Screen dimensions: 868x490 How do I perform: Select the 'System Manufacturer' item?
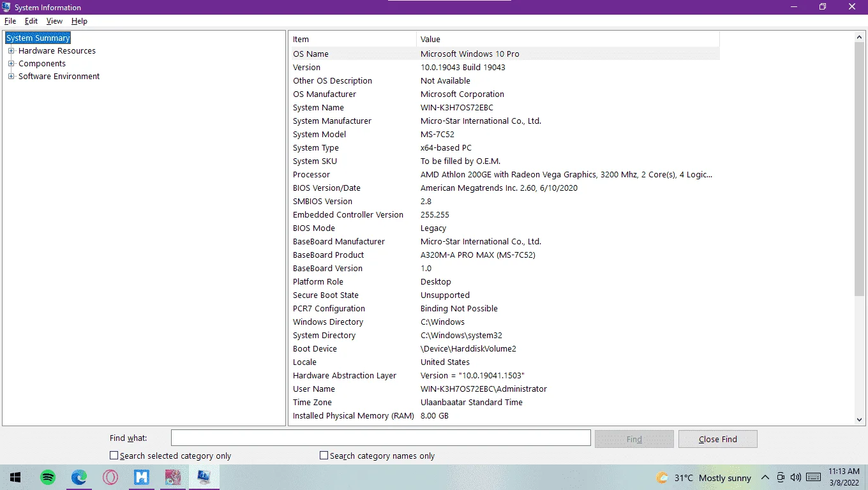332,121
